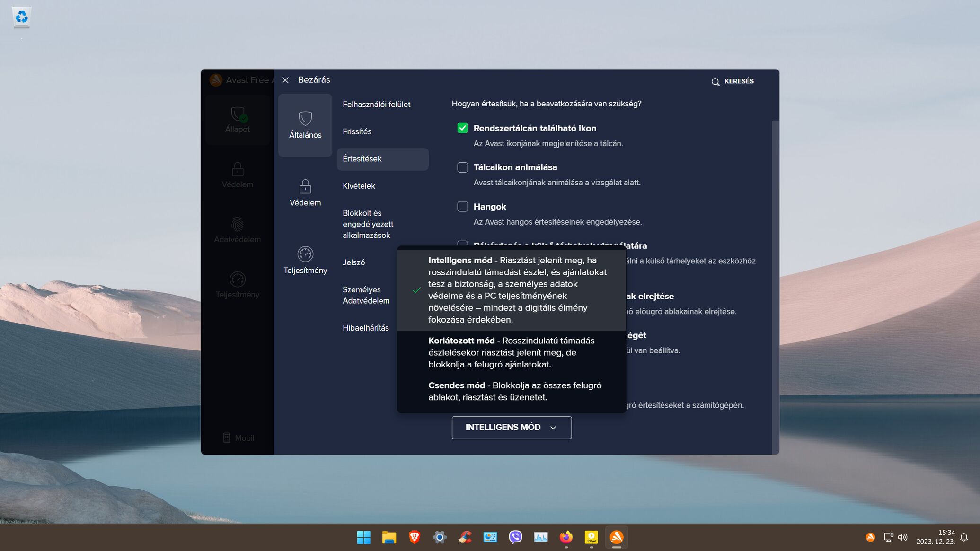Click the Hangok label text
This screenshot has width=980, height=551.
coord(489,207)
